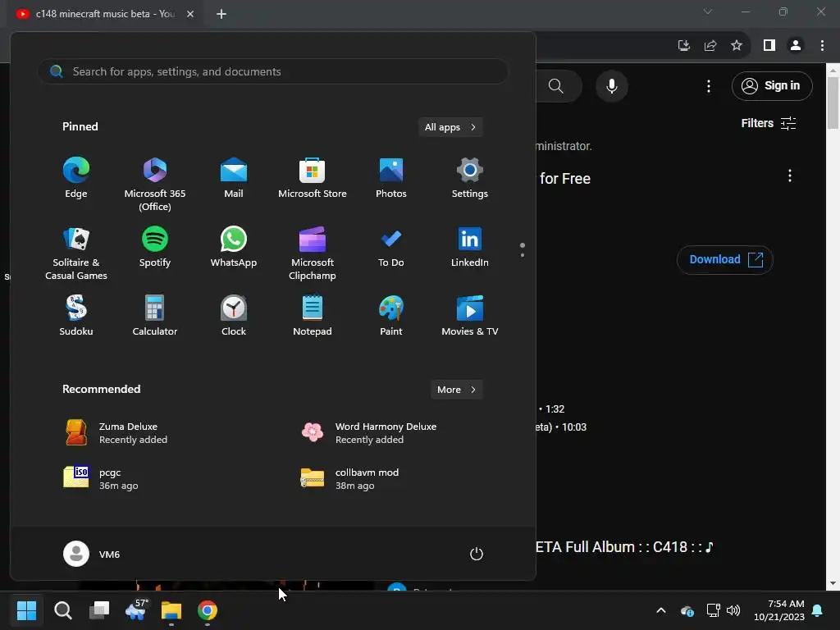The width and height of the screenshot is (840, 630).
Task: Open the To Do app
Action: point(391,247)
